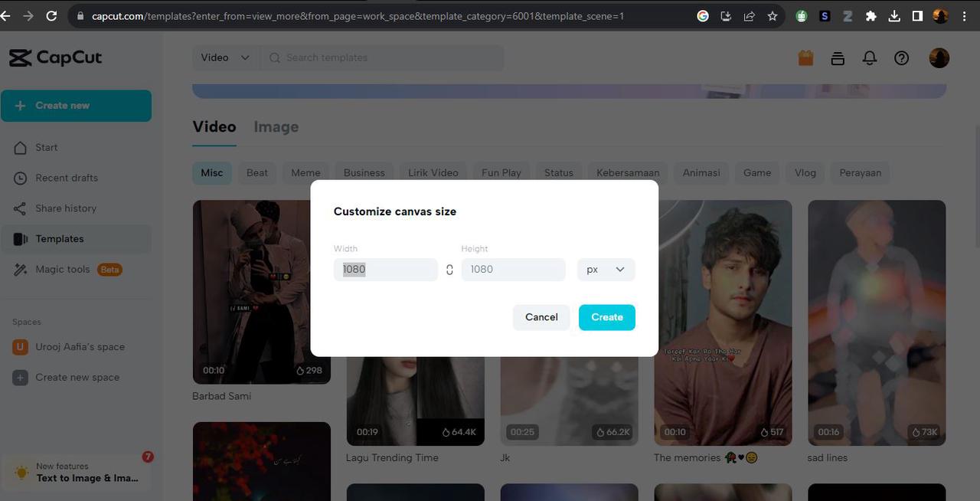
Task: Toggle the aspect ratio link icon
Action: click(449, 270)
